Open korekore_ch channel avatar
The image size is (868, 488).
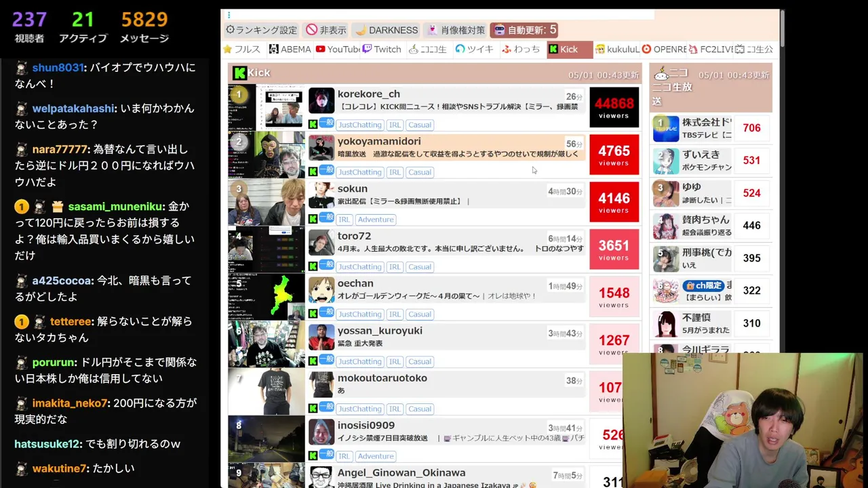(321, 100)
